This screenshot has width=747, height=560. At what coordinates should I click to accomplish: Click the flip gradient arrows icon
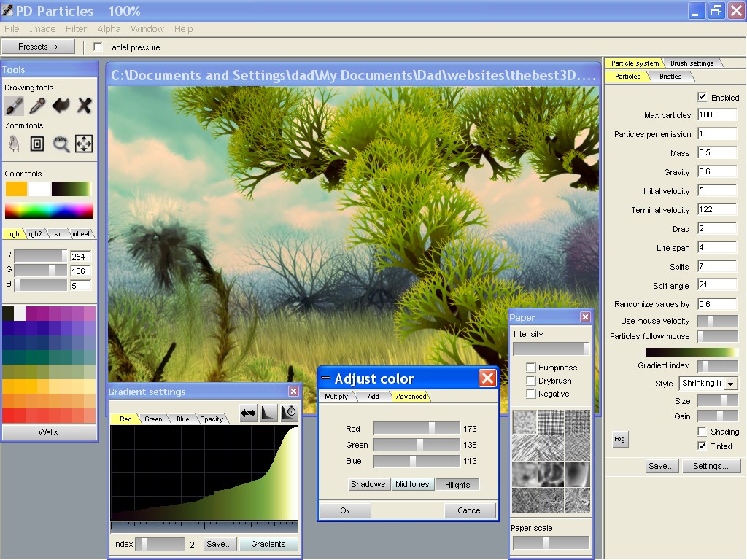coord(248,413)
